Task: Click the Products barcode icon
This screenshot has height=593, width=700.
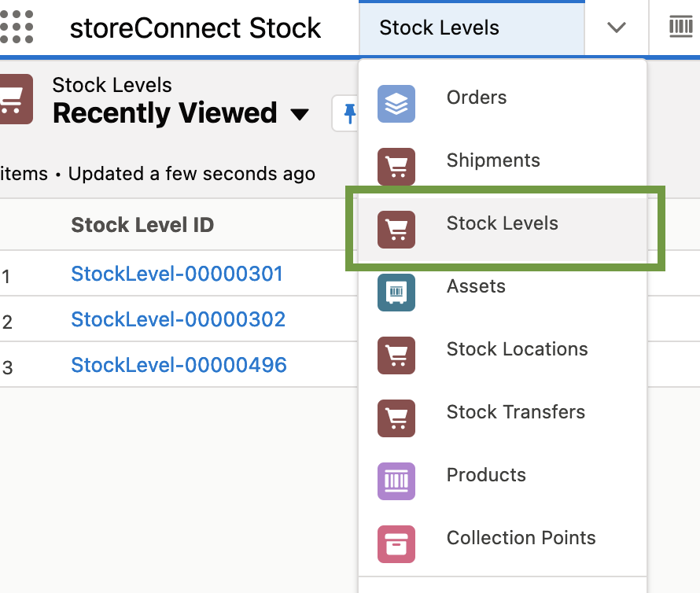Action: pos(396,481)
